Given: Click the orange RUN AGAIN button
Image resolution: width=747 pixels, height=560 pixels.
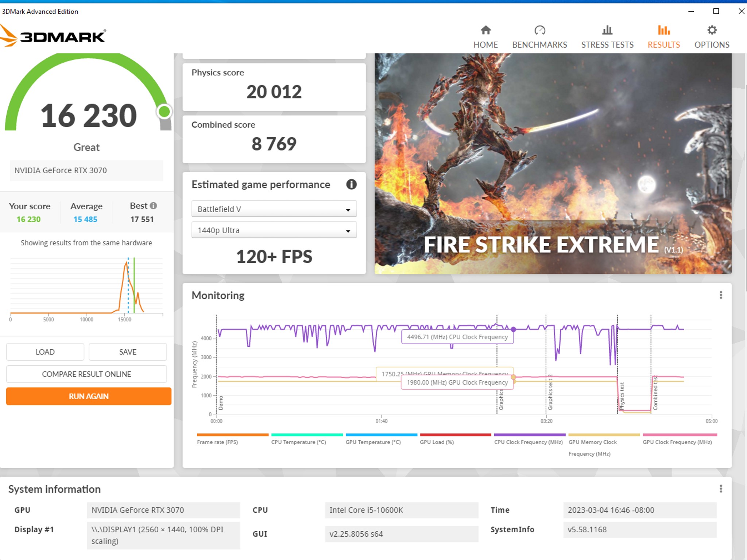Looking at the screenshot, I should coord(89,396).
